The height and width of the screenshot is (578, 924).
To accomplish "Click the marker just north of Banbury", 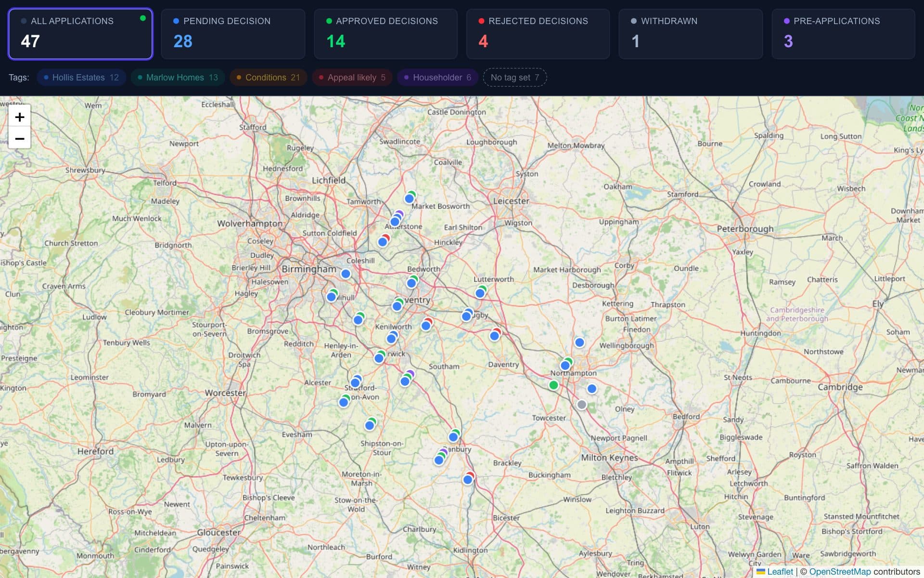I will 453,437.
